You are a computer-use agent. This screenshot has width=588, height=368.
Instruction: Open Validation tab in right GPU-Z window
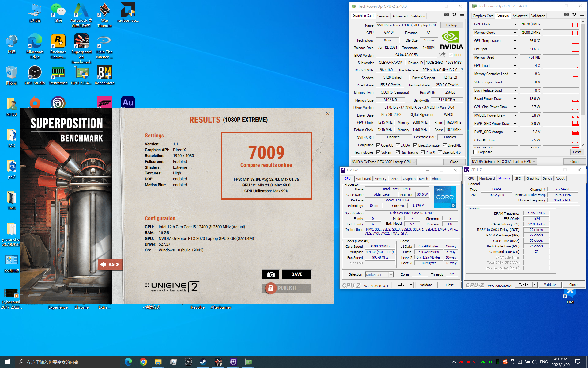pos(538,16)
